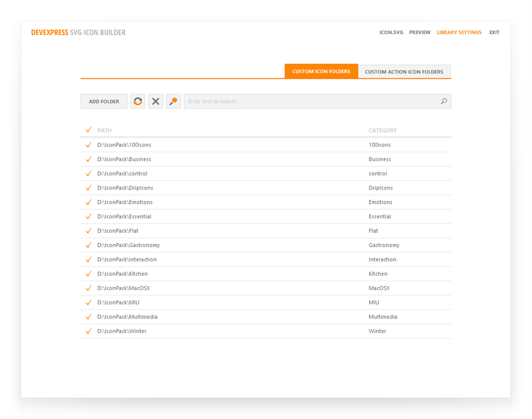
Task: Click the X remove folder icon
Action: pyautogui.click(x=155, y=101)
